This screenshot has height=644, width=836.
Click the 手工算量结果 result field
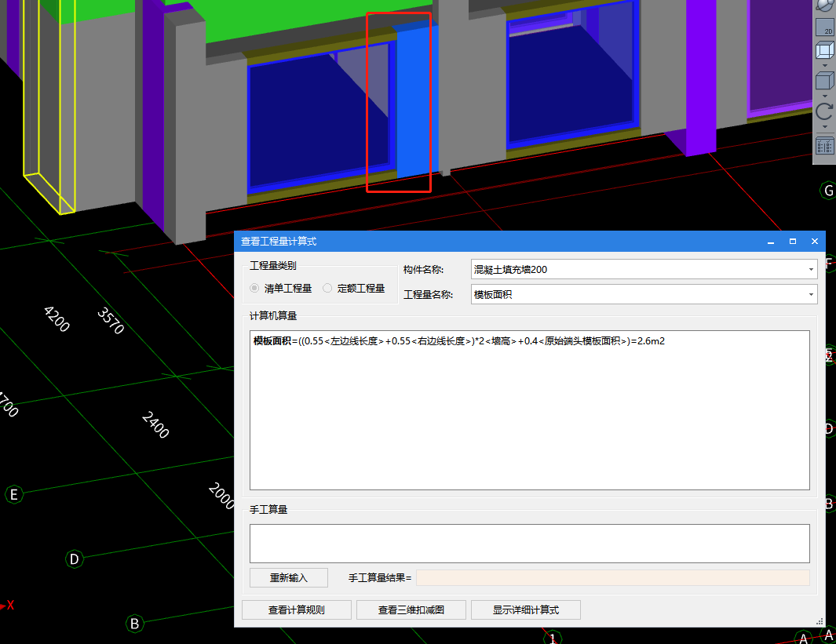click(612, 578)
